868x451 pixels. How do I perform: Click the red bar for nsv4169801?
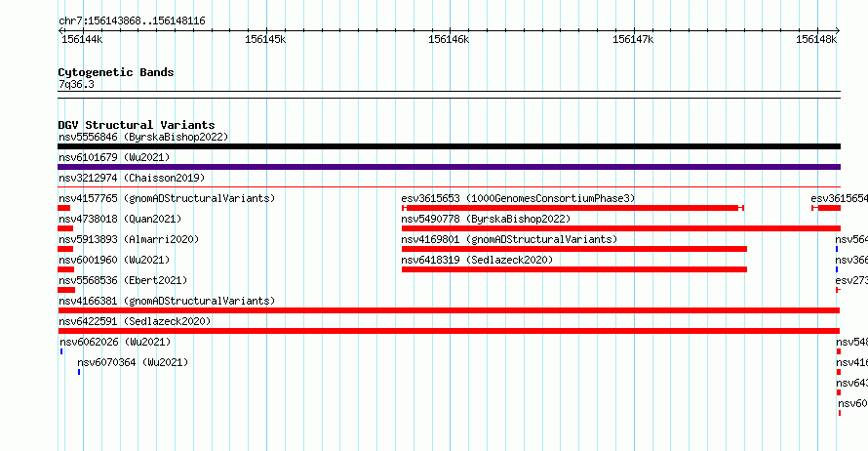click(574, 249)
